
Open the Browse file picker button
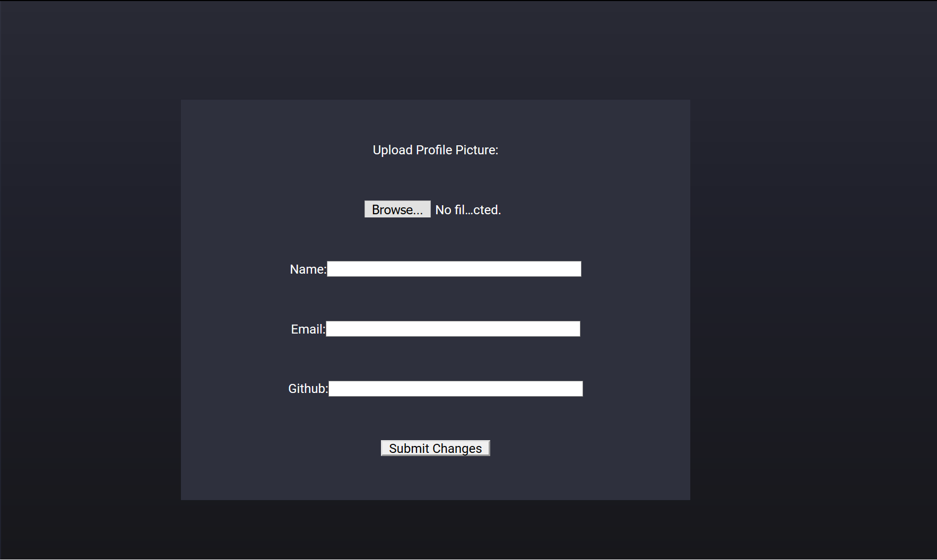point(397,209)
